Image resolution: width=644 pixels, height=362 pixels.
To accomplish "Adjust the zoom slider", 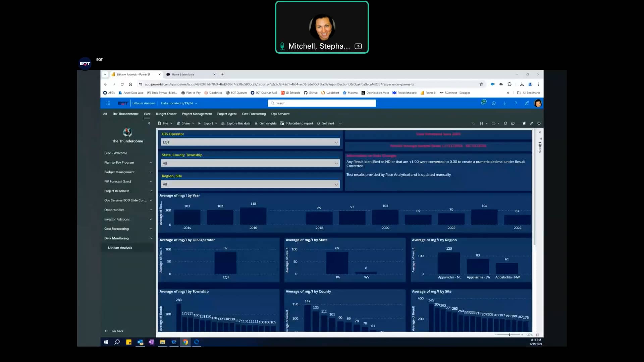I will [509, 335].
